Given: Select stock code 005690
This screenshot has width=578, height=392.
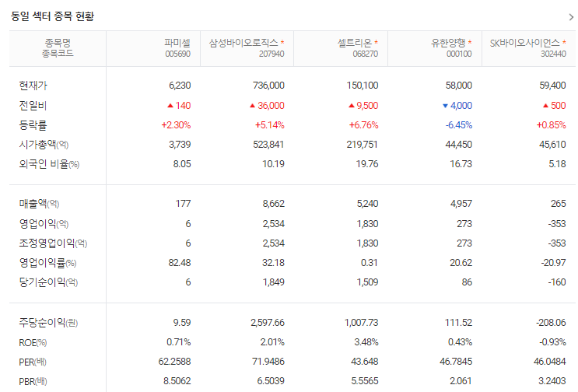Looking at the screenshot, I should pos(177,54).
